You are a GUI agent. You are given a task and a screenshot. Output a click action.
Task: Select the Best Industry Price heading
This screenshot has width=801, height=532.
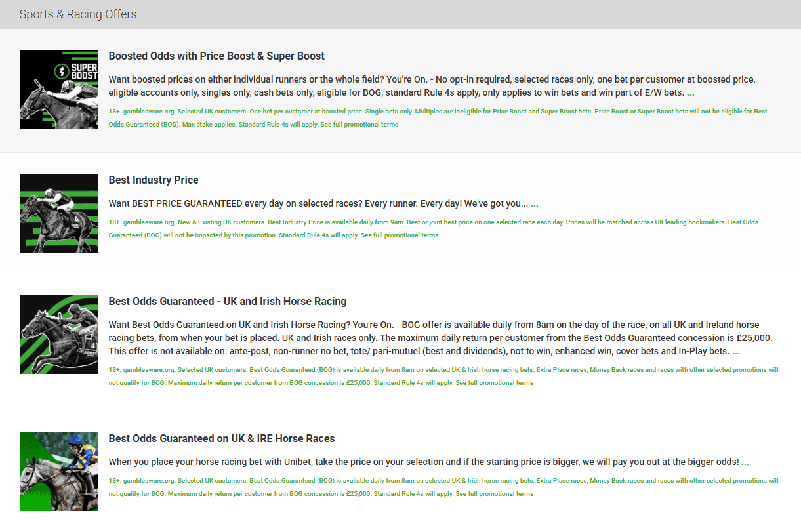[154, 180]
